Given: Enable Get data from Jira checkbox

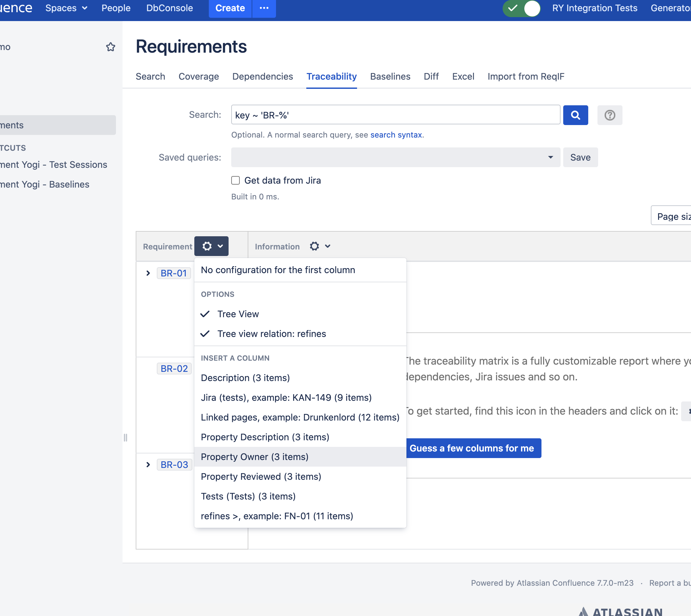Looking at the screenshot, I should (235, 180).
